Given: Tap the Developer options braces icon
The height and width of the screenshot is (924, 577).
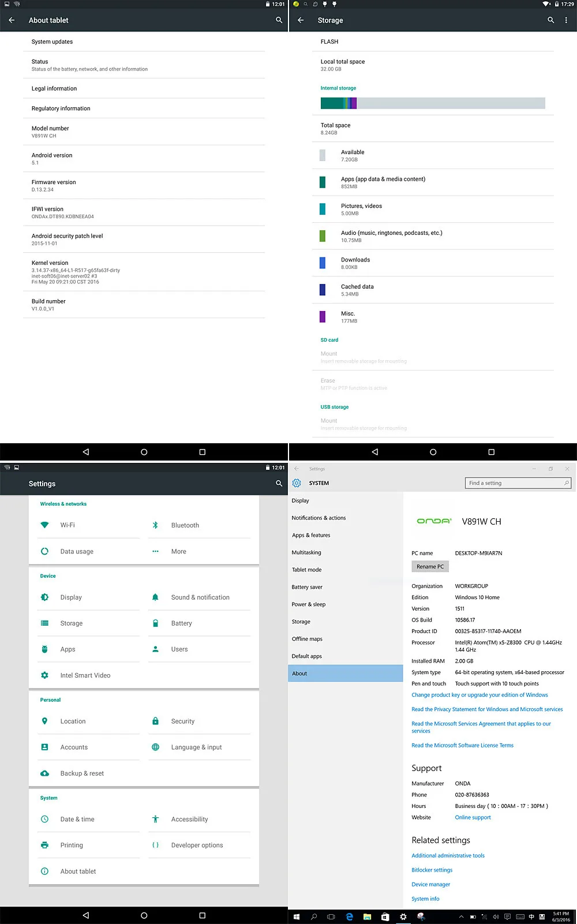Looking at the screenshot, I should 155,846.
